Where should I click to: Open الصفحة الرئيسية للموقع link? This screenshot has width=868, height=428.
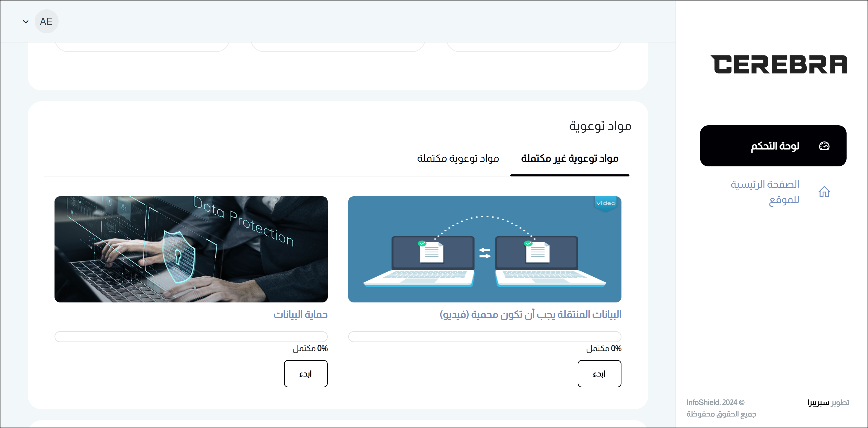764,192
